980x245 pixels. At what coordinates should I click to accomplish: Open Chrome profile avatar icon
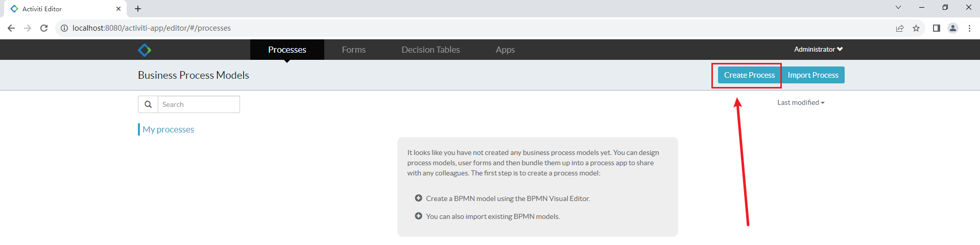tap(953, 28)
